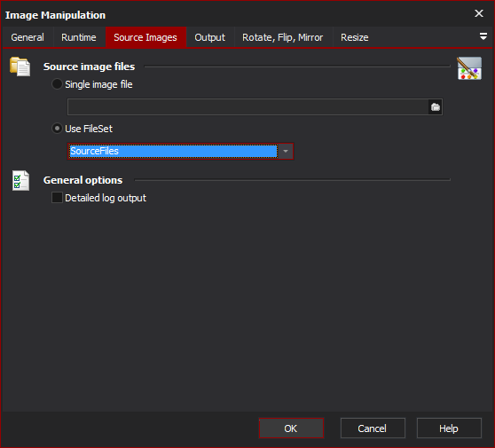Screen dimensions: 495x448
Task: Close the Image Manipulation dialog
Action: (x=479, y=13)
